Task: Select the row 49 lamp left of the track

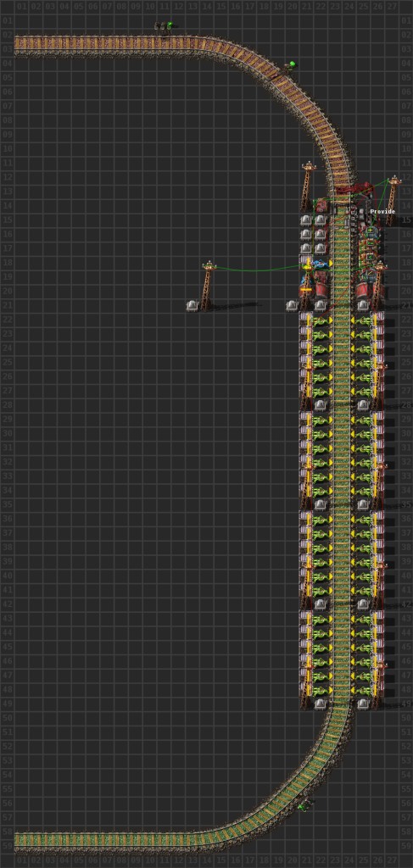Action: pyautogui.click(x=320, y=704)
